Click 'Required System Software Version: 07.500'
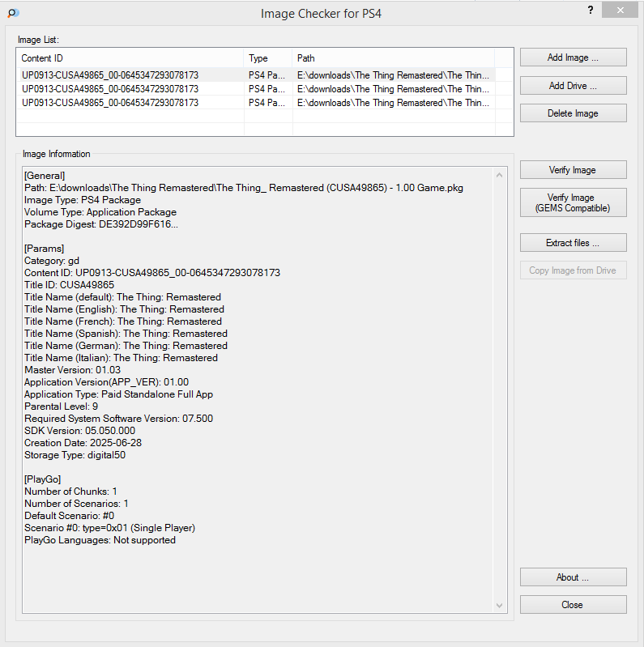Viewport: 644px width, 647px height. coord(118,419)
